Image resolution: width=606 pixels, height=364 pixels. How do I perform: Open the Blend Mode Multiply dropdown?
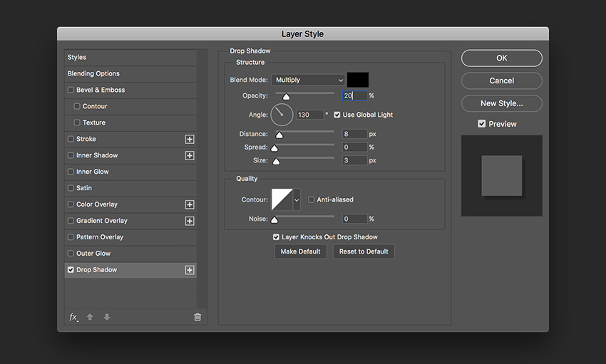[x=309, y=80]
